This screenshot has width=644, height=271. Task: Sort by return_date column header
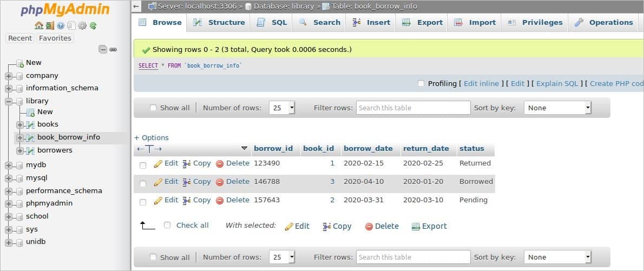[426, 149]
